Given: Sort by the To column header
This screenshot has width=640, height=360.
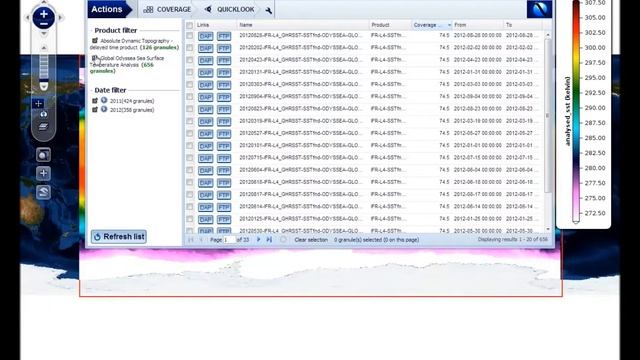Looking at the screenshot, I should (x=523, y=25).
